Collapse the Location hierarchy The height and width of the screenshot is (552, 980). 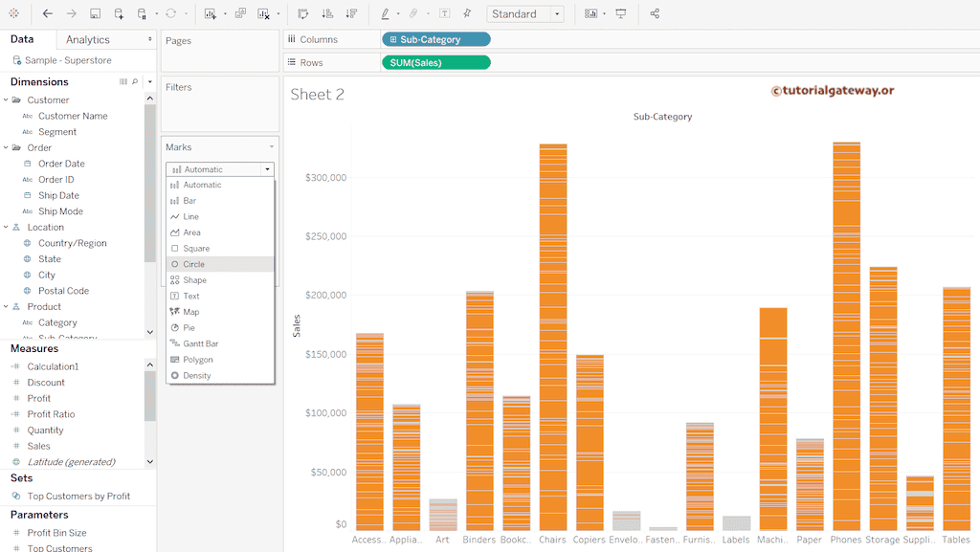6,228
